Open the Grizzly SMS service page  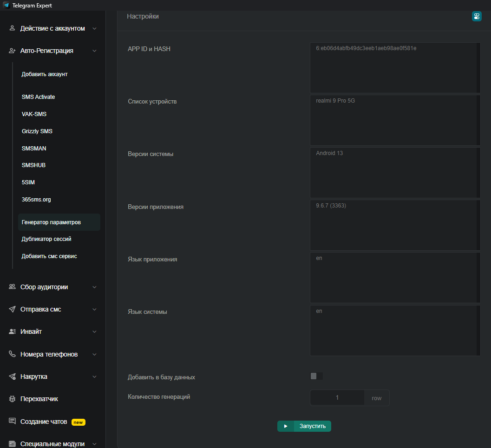click(37, 131)
